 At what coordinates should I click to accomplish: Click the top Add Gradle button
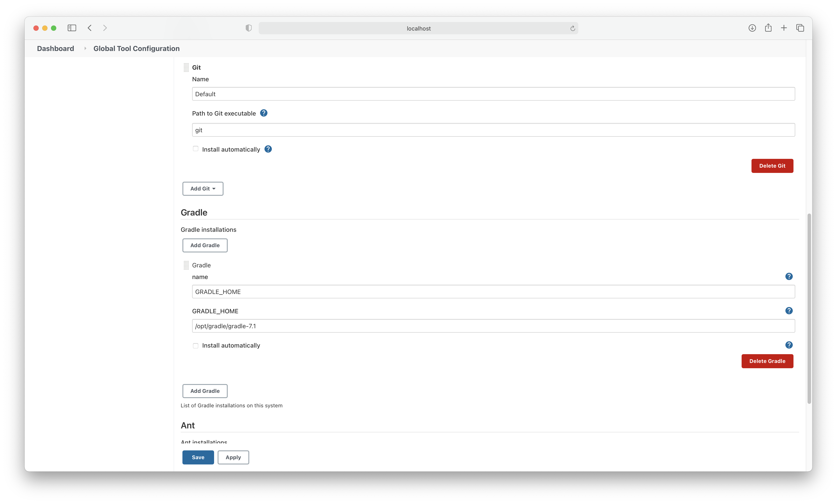(x=205, y=246)
